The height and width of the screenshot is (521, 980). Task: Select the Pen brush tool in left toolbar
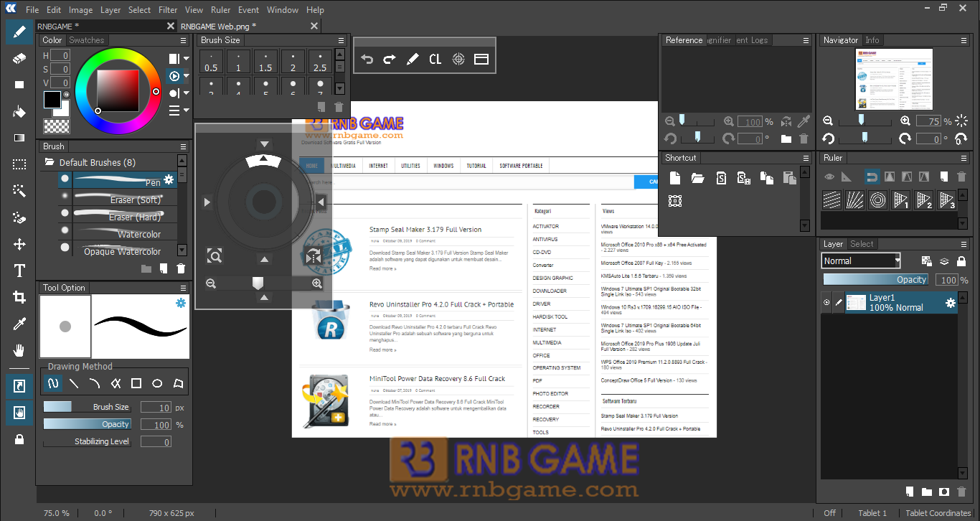click(x=19, y=32)
